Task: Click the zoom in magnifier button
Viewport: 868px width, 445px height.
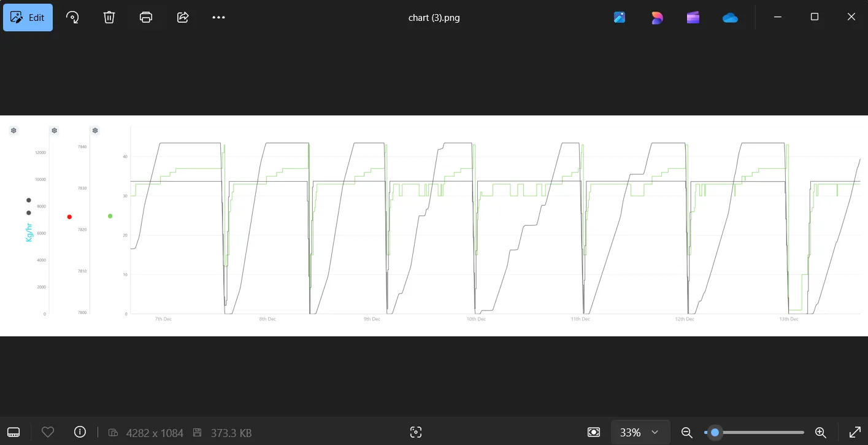Action: [821, 432]
